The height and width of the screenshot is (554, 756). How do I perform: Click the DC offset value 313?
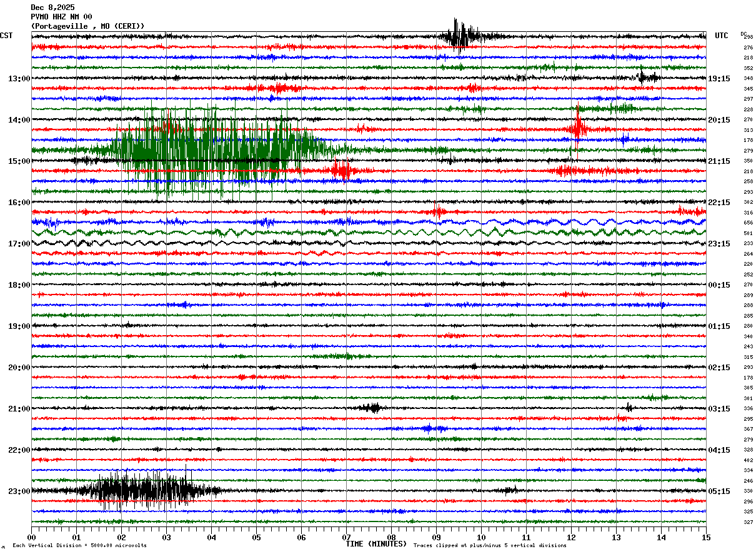tap(748, 130)
